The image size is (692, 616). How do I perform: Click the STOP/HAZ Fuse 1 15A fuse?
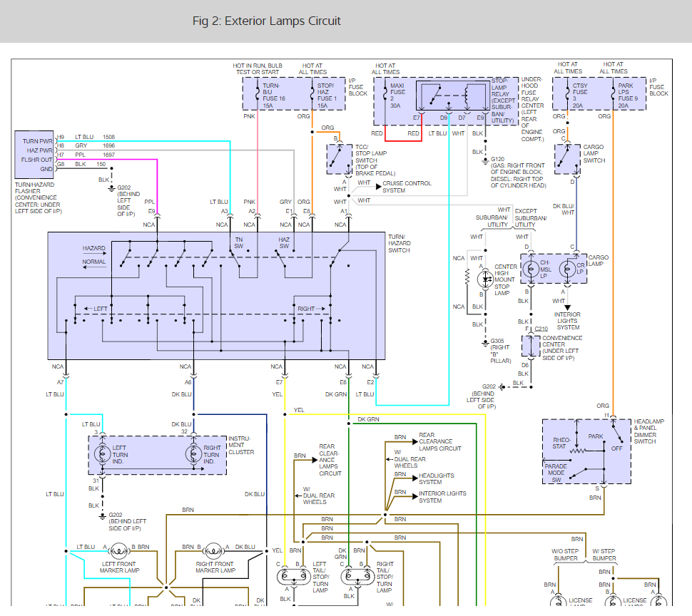[312, 94]
